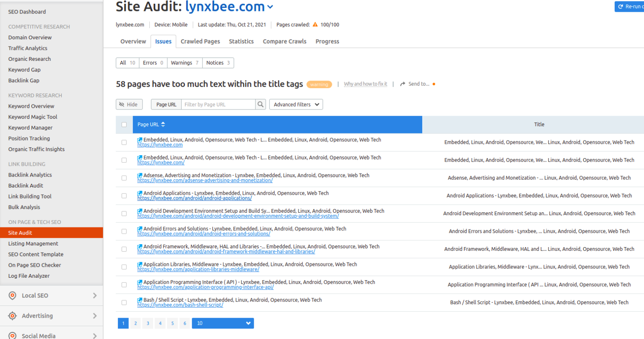
Task: Open the page-size dropdown showing 10
Action: [x=223, y=323]
